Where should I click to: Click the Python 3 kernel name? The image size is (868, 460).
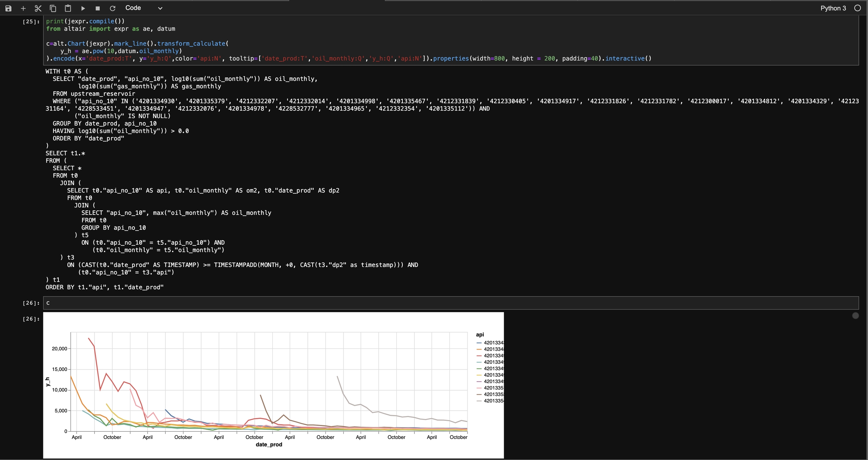click(833, 8)
